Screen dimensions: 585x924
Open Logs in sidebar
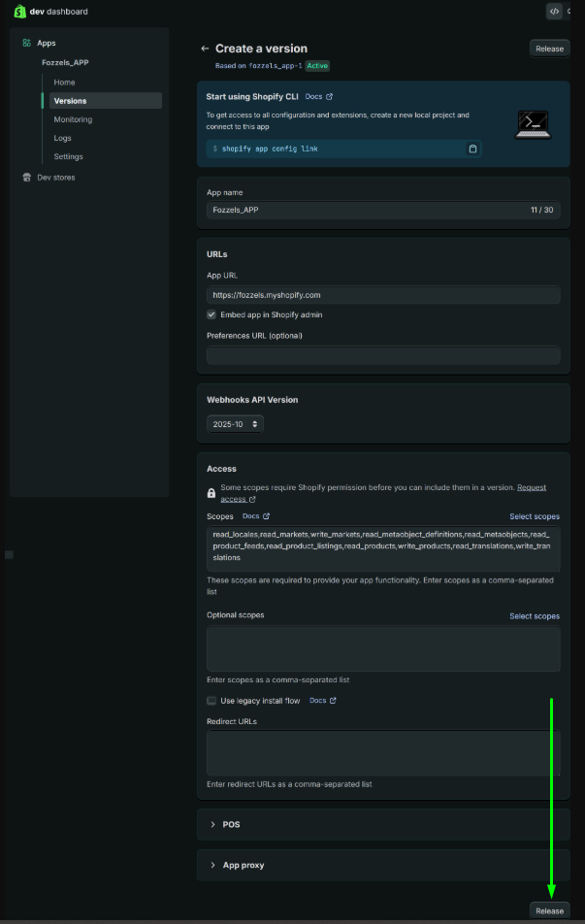pos(62,138)
